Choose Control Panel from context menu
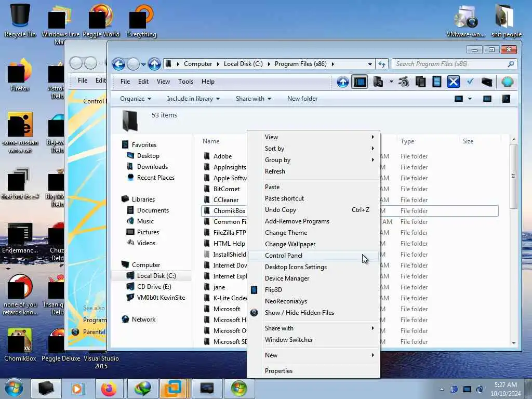 click(x=314, y=256)
